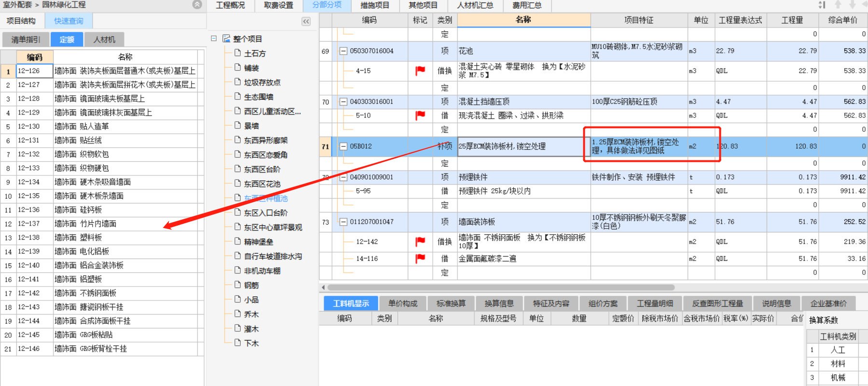The width and height of the screenshot is (868, 386).
Task: Select quota 12-126 code cell
Action: [x=35, y=71]
